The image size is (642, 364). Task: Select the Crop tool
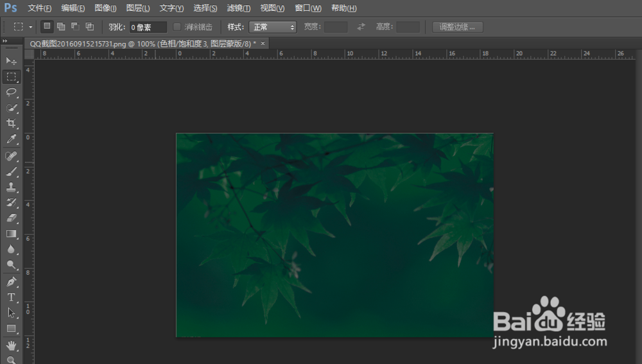point(11,123)
